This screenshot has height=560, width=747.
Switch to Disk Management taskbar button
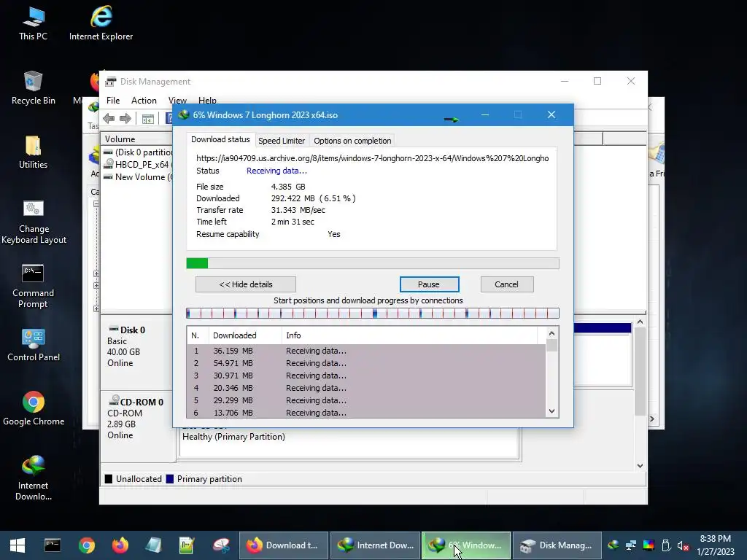coord(557,545)
